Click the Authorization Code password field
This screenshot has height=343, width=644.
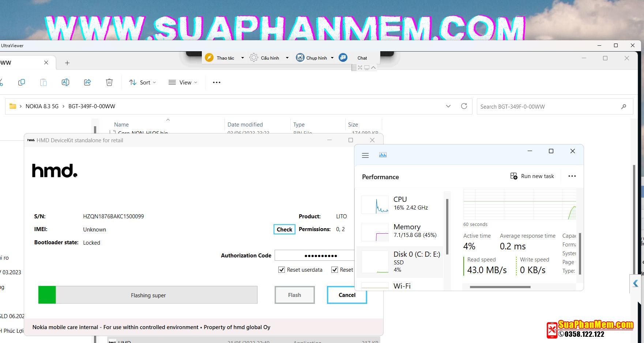coord(315,256)
